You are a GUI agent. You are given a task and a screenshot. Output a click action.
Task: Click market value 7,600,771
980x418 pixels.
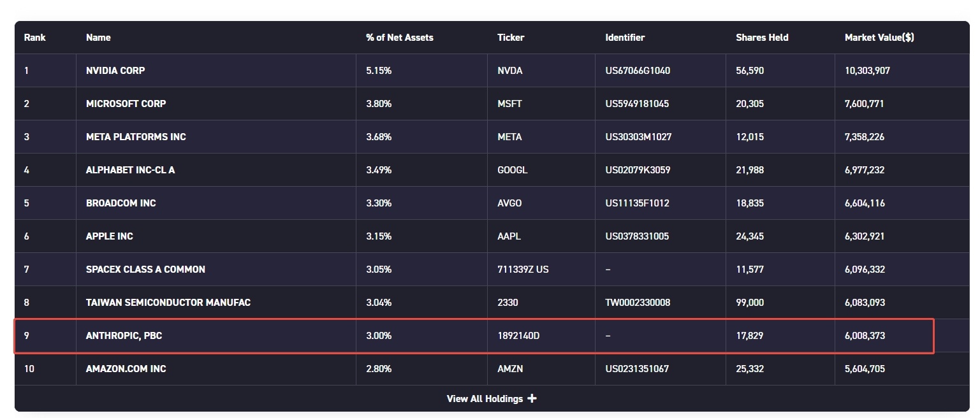pos(864,104)
